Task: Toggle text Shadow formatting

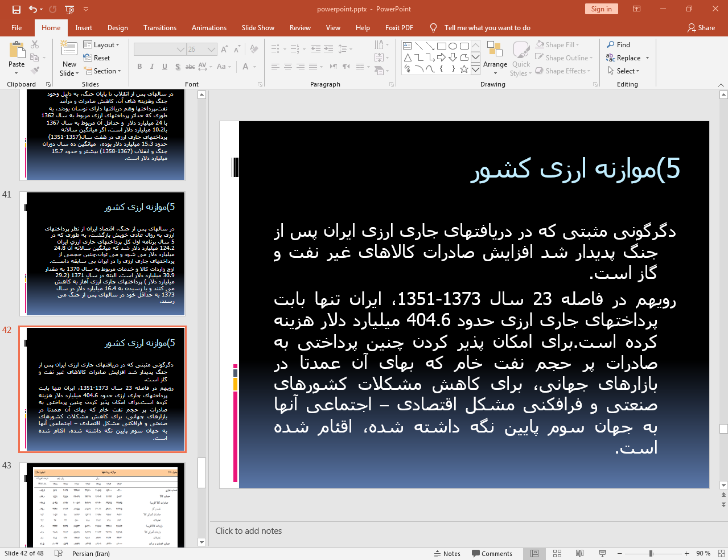Action: (178, 67)
